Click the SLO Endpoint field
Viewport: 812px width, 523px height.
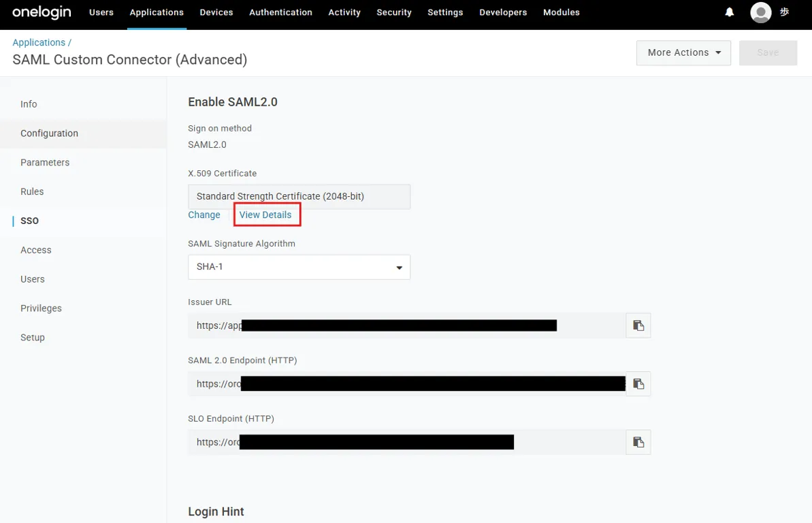pyautogui.click(x=406, y=442)
